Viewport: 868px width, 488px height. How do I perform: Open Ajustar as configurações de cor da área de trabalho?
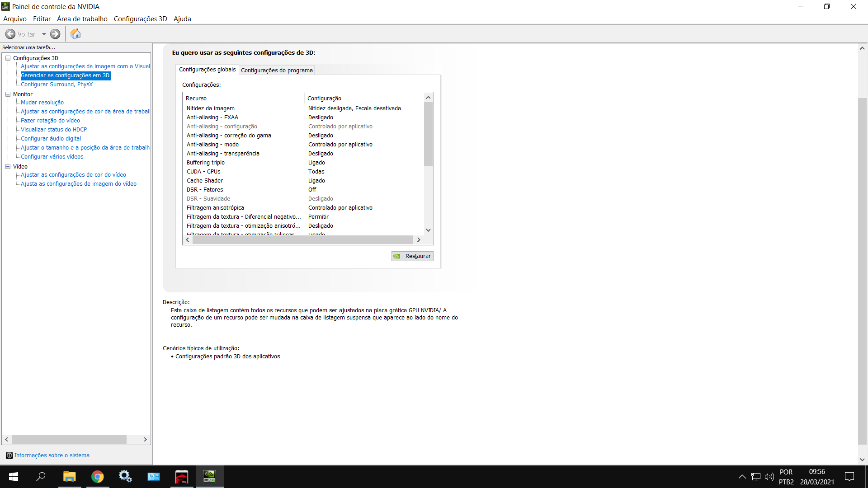coord(85,112)
